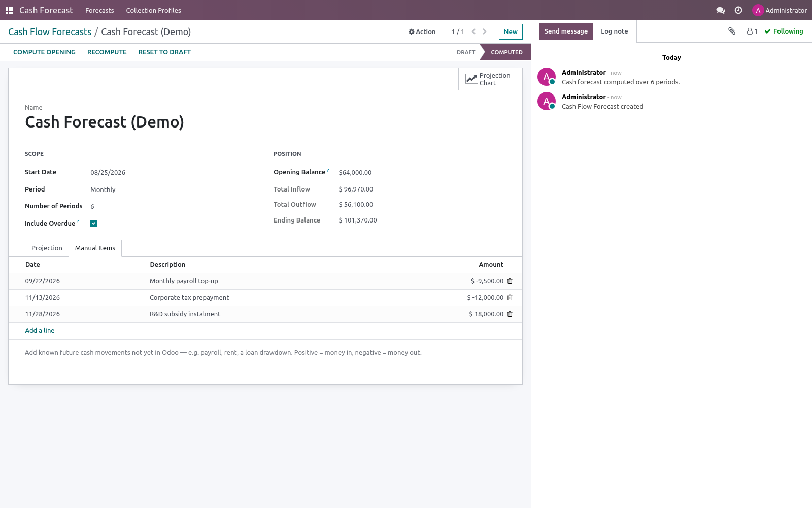Image resolution: width=812 pixels, height=508 pixels.
Task: Toggle the Following subscription status
Action: [784, 31]
